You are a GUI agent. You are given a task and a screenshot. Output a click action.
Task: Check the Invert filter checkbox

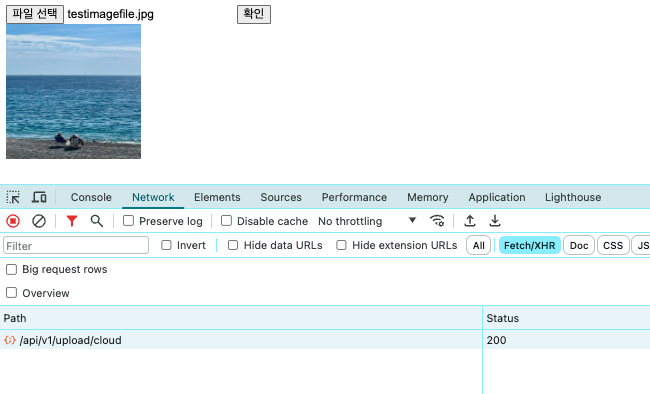166,245
